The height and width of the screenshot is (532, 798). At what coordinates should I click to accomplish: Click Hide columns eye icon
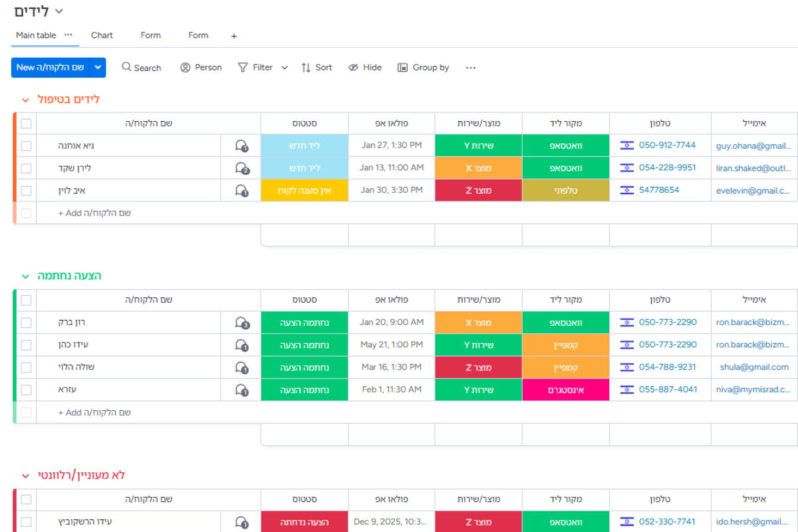tap(353, 67)
